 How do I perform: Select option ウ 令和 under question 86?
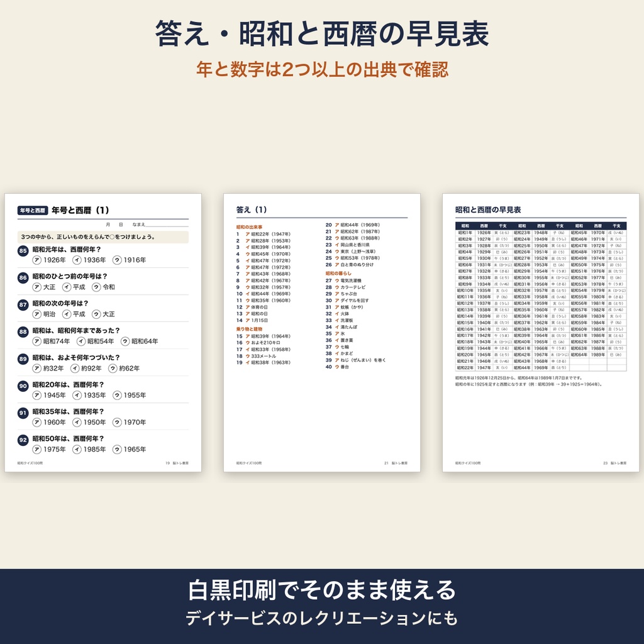(104, 287)
